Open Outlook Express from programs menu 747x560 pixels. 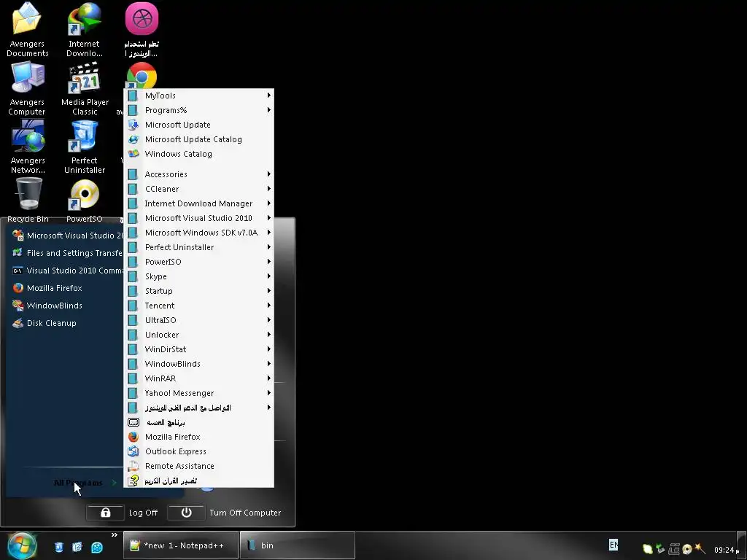click(x=198, y=451)
